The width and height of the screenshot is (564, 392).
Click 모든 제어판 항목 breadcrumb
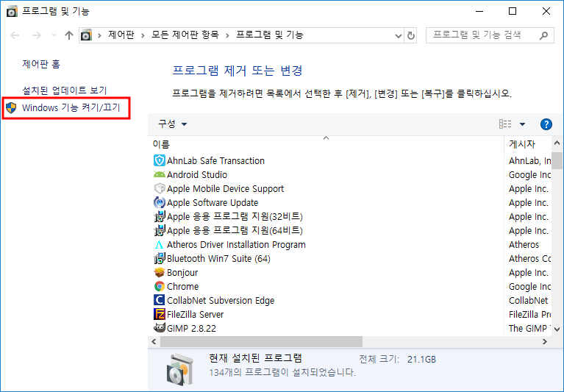click(x=185, y=35)
